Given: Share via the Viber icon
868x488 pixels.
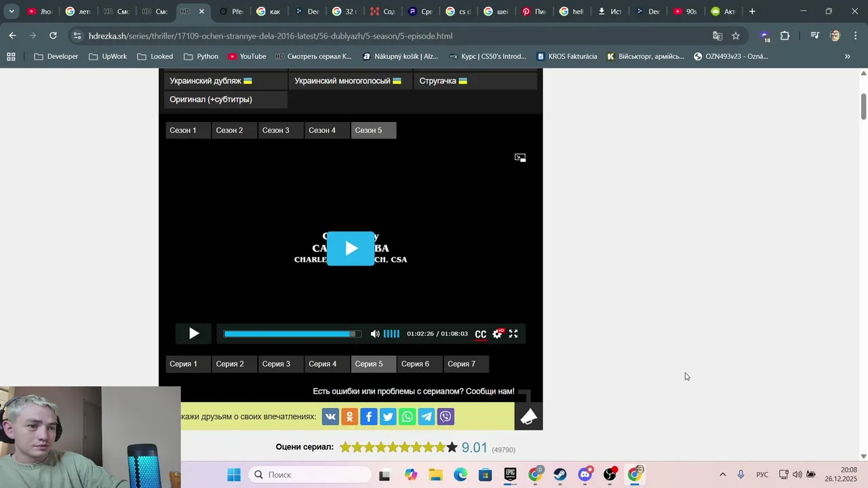Looking at the screenshot, I should [x=446, y=417].
